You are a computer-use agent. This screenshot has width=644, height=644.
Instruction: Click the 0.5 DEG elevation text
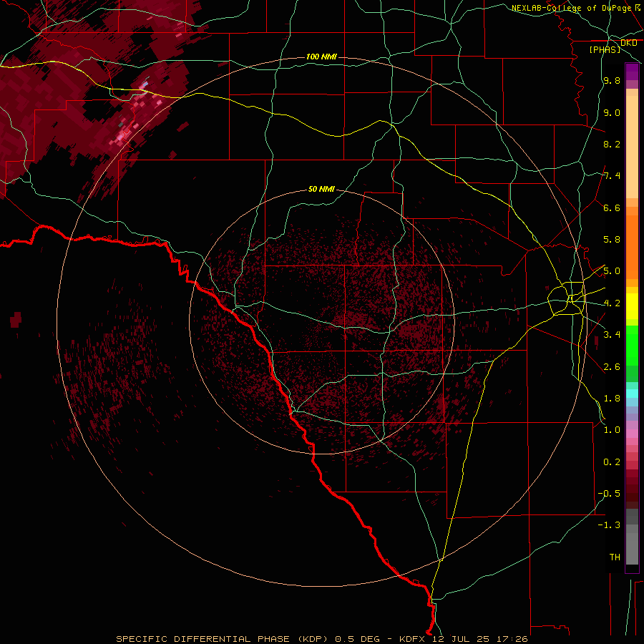[x=356, y=639]
